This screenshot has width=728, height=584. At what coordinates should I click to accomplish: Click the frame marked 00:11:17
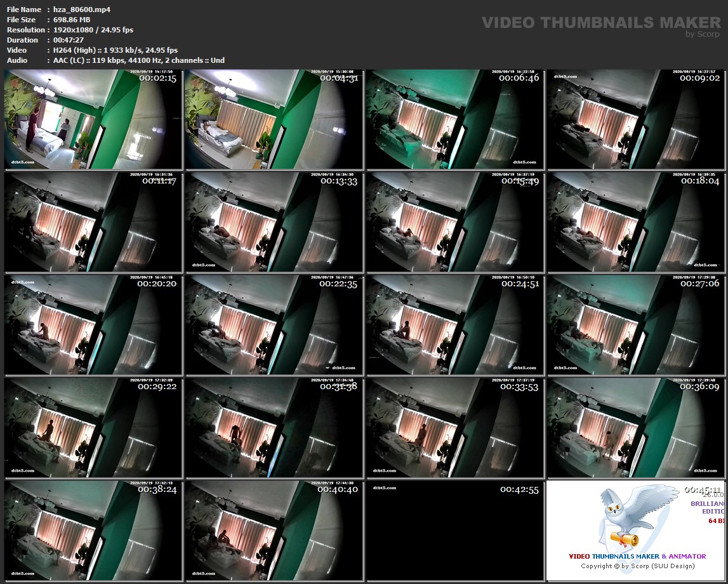pyautogui.click(x=93, y=223)
